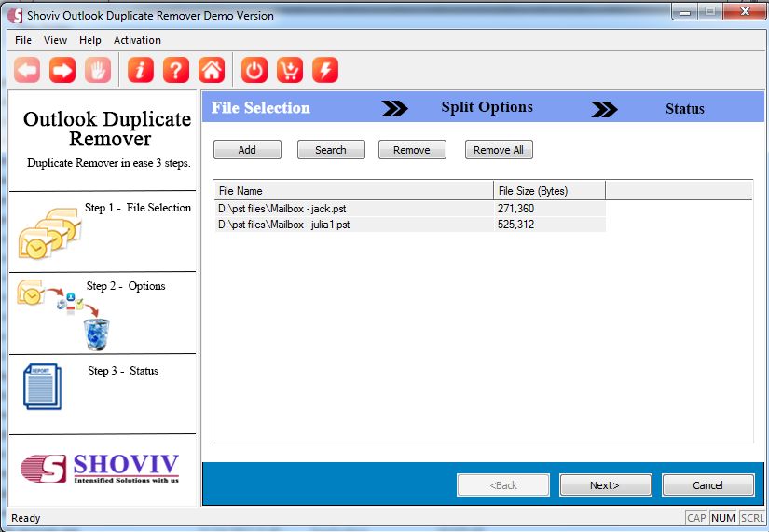Select the Status step header
Image resolution: width=769 pixels, height=532 pixels.
(x=685, y=108)
